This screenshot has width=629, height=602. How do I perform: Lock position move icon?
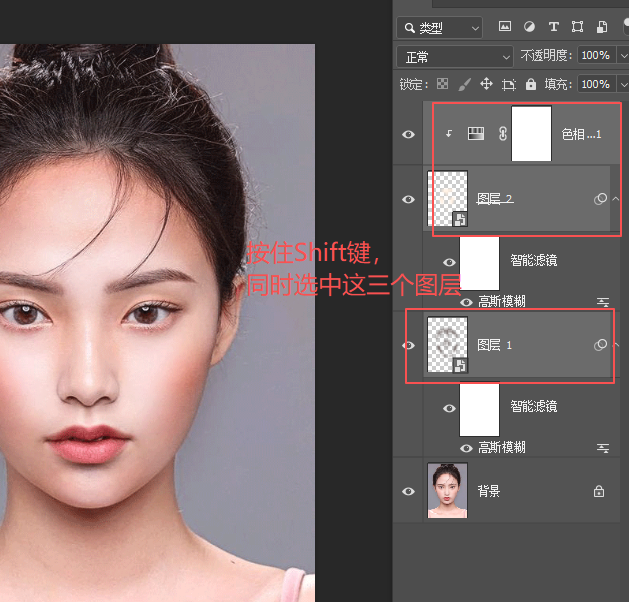[486, 84]
